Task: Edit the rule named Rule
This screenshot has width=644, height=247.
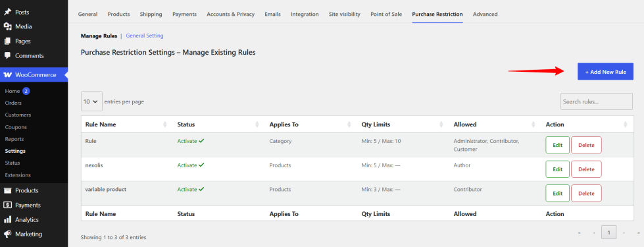Action: click(x=557, y=145)
